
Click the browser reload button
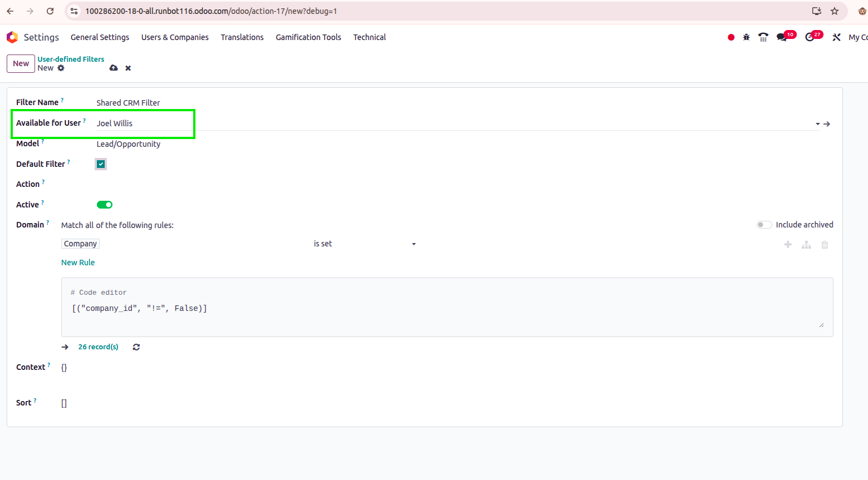point(50,11)
